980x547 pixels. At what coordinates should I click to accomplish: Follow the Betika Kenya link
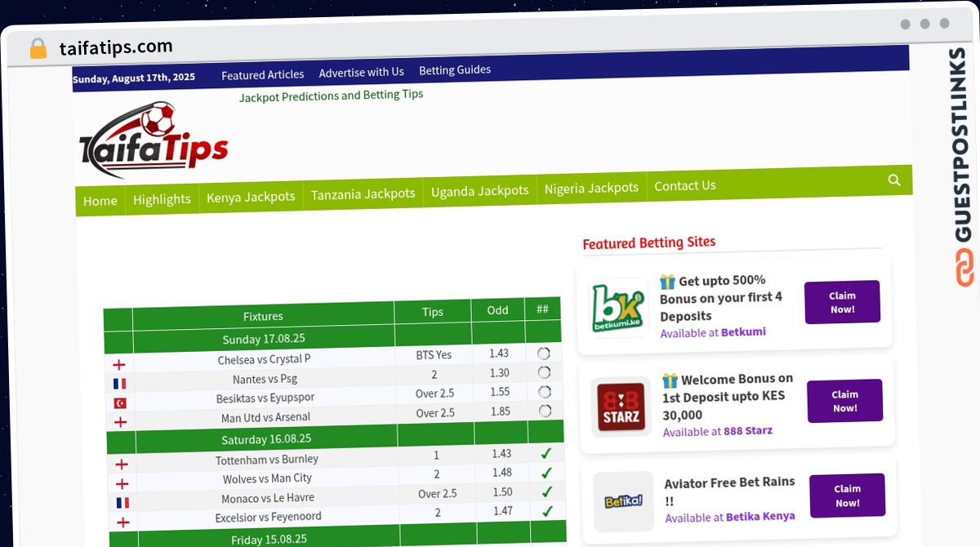(x=760, y=516)
